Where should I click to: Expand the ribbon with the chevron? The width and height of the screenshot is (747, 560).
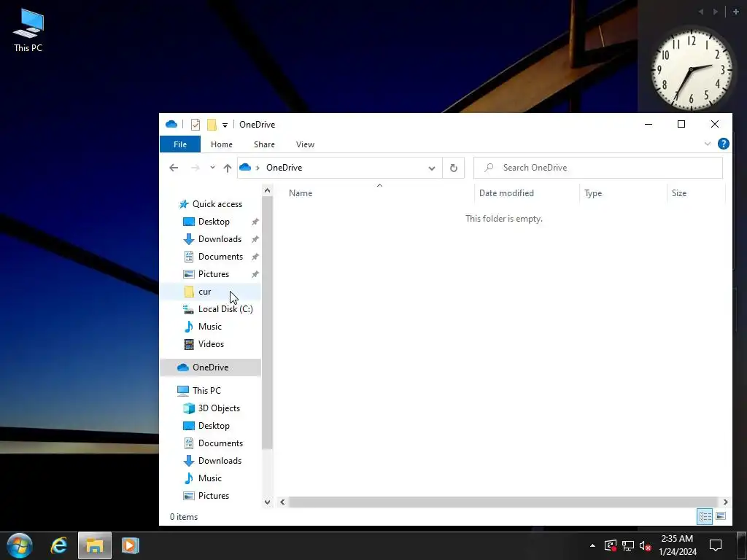point(708,144)
